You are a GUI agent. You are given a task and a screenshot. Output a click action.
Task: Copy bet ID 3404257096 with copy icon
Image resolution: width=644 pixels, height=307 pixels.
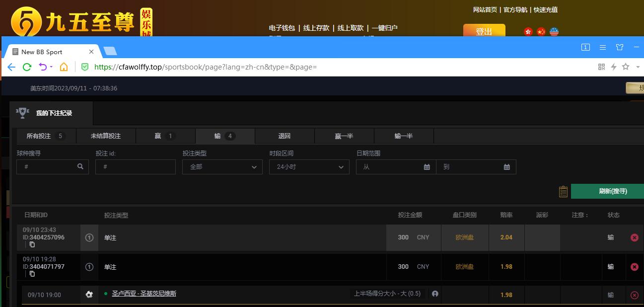(x=32, y=244)
